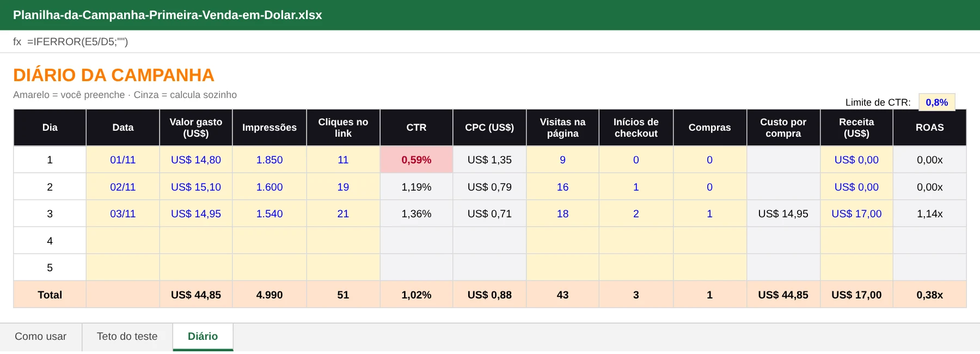Click the Compras column header
Screen dimensions: 980x354
point(709,127)
